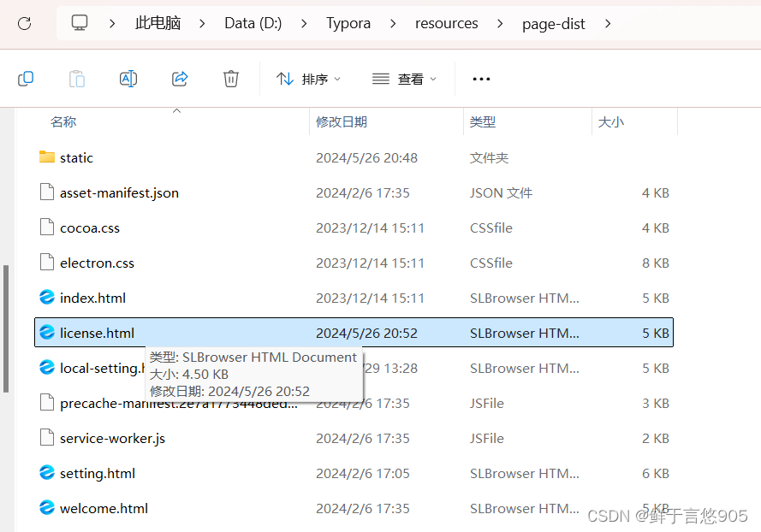The height and width of the screenshot is (532, 761).
Task: Select the static folder name
Action: pos(76,157)
